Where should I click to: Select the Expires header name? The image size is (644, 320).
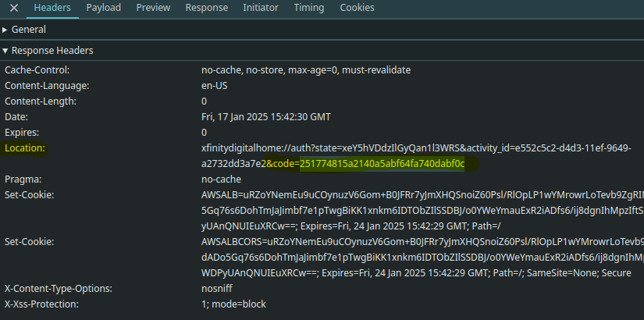pyautogui.click(x=22, y=133)
